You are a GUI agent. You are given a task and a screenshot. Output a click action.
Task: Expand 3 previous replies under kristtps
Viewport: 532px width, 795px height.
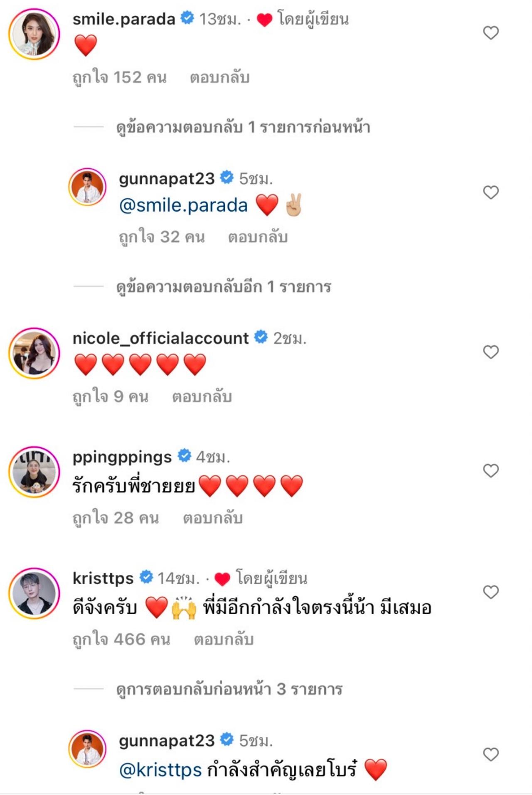(x=229, y=689)
